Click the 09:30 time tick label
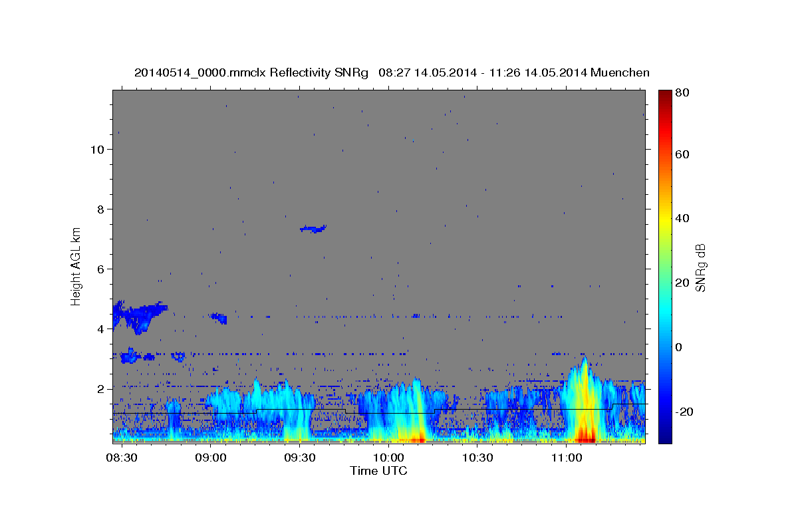This screenshot has height=532, width=798. [x=299, y=458]
